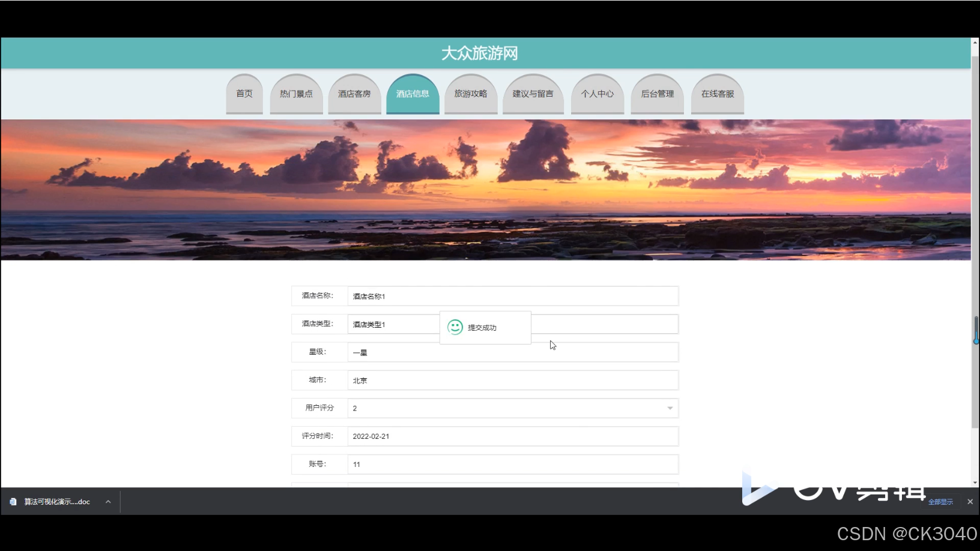
Task: Click the 酒店类型 input field
Action: point(513,324)
